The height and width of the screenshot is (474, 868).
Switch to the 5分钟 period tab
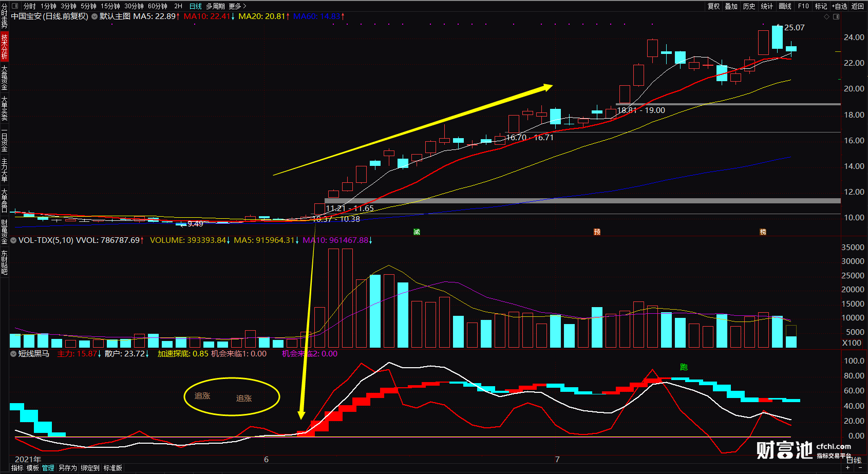(88, 6)
